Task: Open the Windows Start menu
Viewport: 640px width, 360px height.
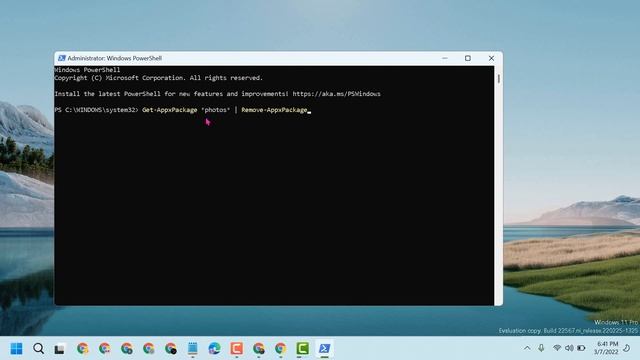Action: point(16,349)
